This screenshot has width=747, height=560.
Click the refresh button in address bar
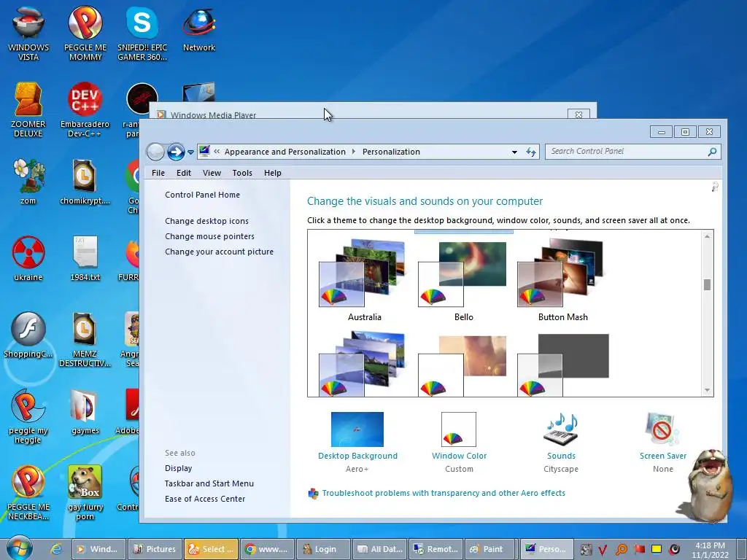tap(531, 152)
